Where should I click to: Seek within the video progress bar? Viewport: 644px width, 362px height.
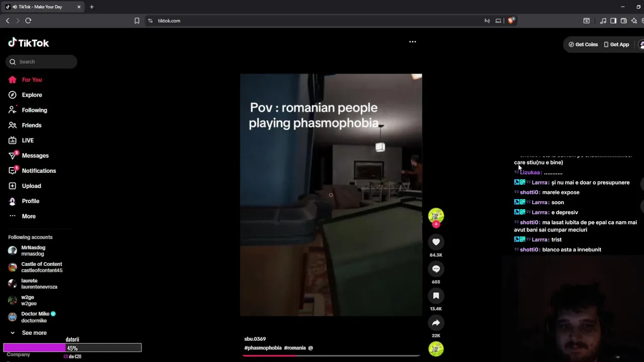(x=331, y=355)
